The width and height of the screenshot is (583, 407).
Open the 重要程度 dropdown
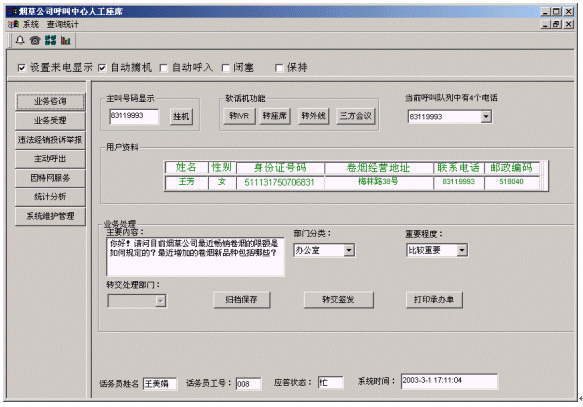pyautogui.click(x=462, y=250)
